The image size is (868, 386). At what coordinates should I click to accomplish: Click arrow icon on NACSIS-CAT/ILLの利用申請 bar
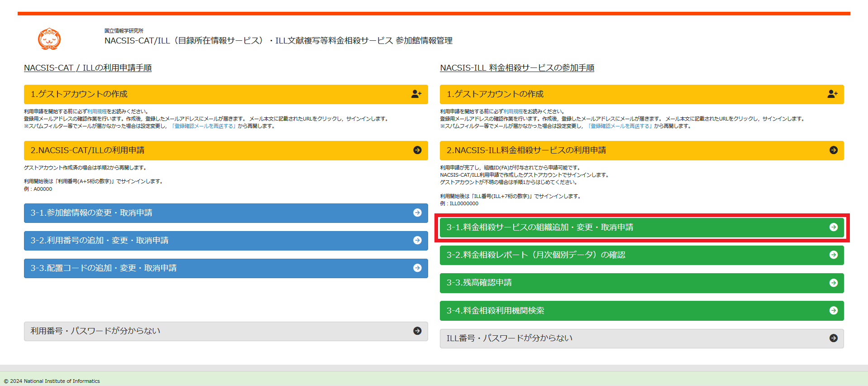417,150
